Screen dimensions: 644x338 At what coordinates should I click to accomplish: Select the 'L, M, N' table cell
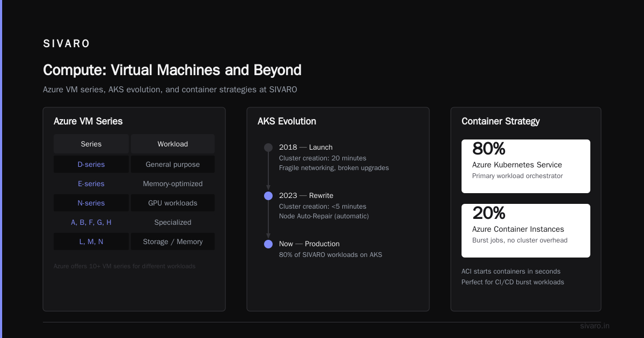(91, 241)
